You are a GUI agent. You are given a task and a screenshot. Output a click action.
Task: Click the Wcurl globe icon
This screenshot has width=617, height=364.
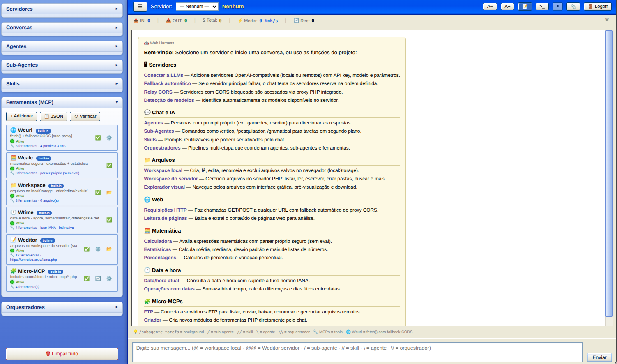13,130
